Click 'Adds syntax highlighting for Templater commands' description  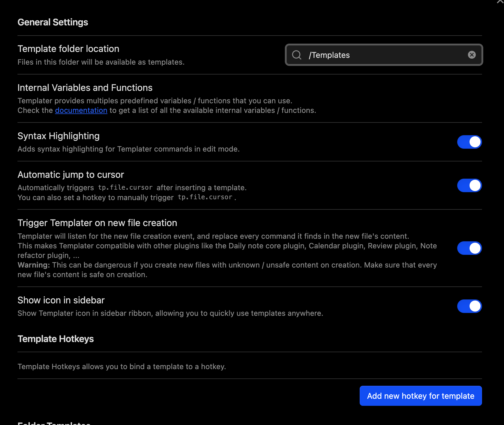click(x=129, y=149)
